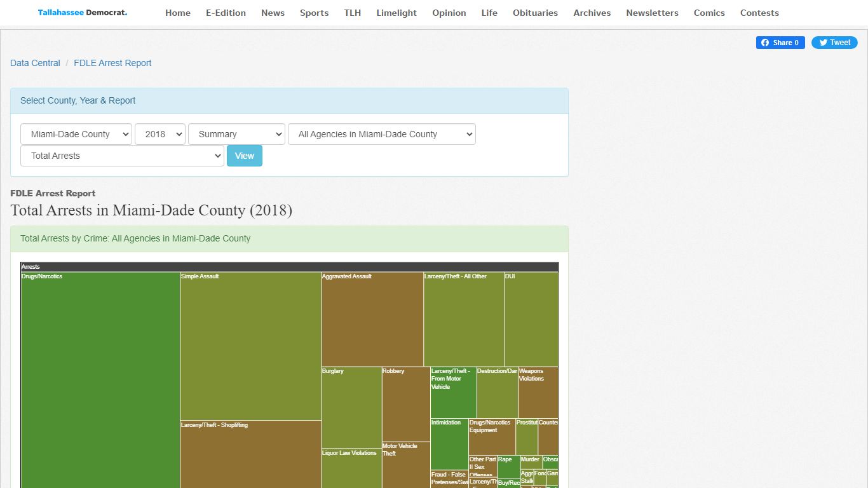The width and height of the screenshot is (868, 488).
Task: Select the Motor Vehicle Theft block
Action: [x=406, y=465]
